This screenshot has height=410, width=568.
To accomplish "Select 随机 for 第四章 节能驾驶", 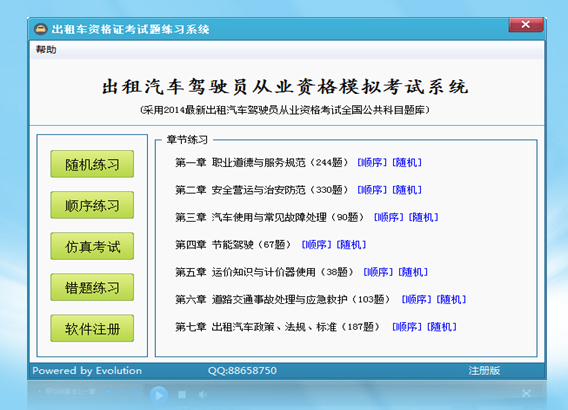I will click(351, 245).
